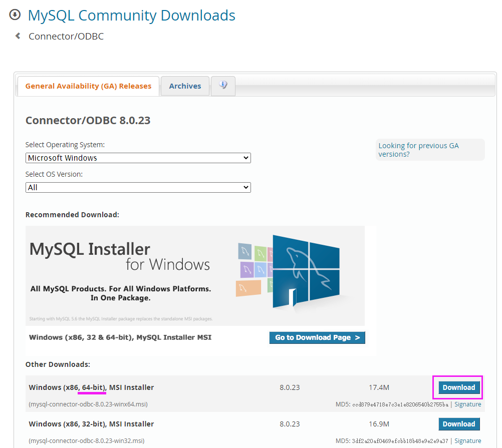Click Go to Download Page button
This screenshot has width=502, height=448.
pos(317,337)
